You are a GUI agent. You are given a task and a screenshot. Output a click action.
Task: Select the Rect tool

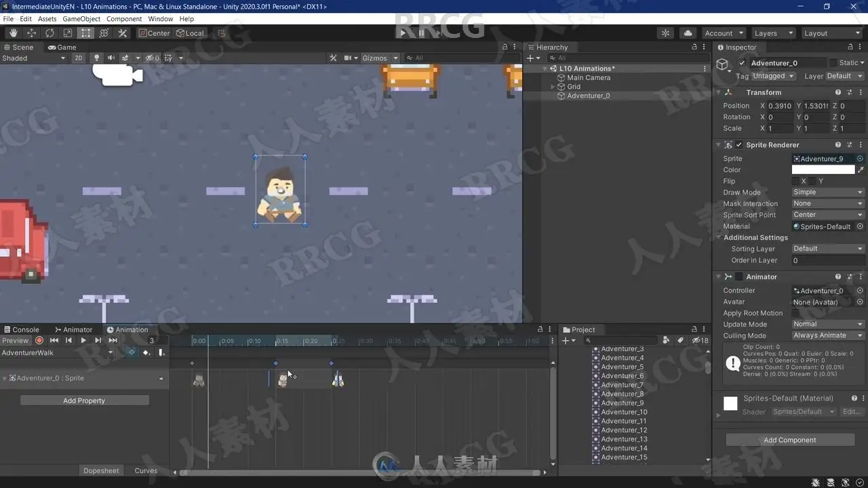pos(86,33)
